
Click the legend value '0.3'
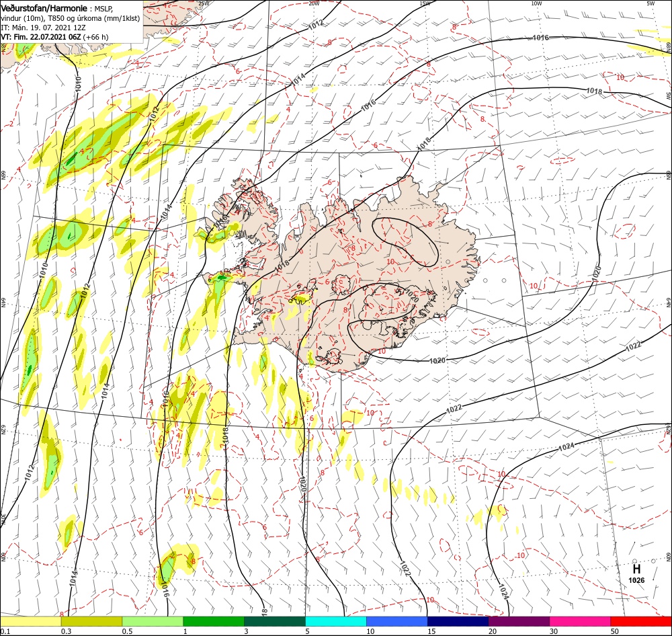tap(66, 631)
